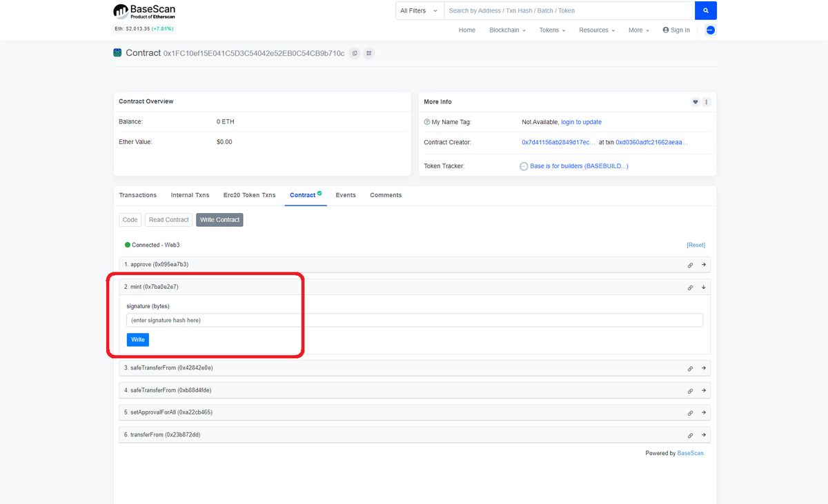Open the three-dot menu in More Info
The image size is (828, 504).
coord(706,101)
